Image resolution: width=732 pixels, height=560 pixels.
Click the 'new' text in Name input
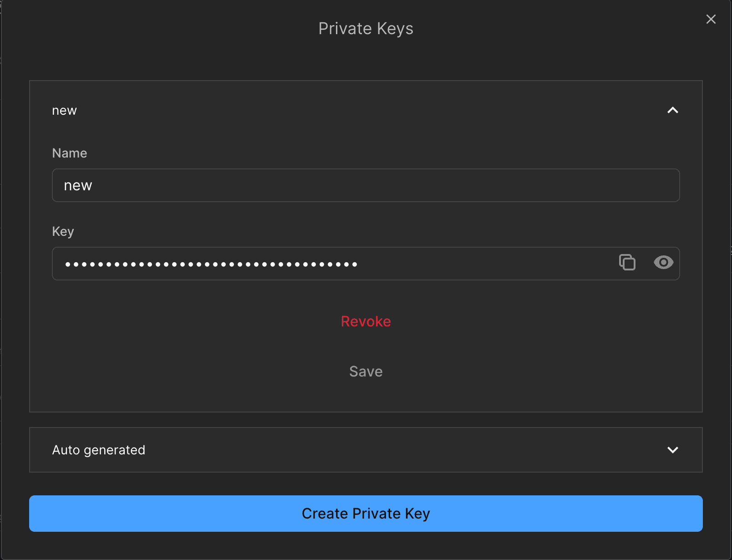click(x=78, y=186)
